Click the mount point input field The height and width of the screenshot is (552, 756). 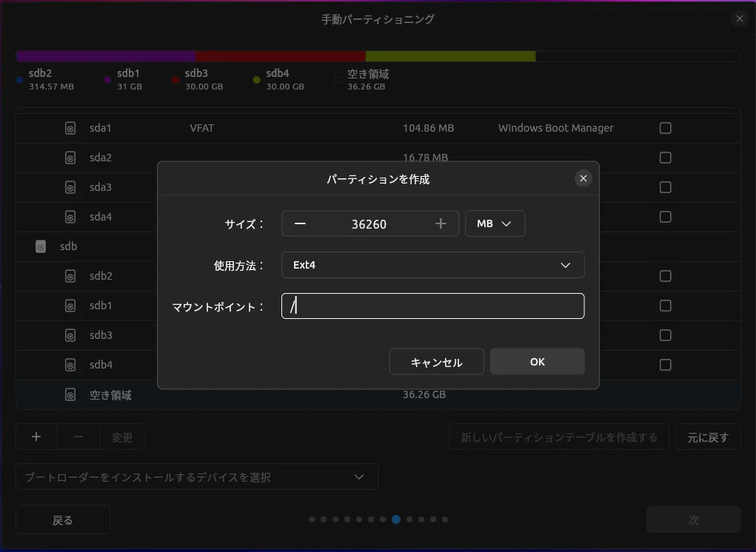(432, 306)
